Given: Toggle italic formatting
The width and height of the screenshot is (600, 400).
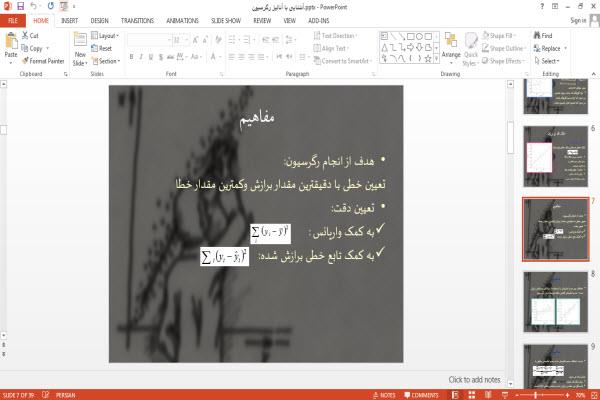Looking at the screenshot, I should tap(141, 57).
